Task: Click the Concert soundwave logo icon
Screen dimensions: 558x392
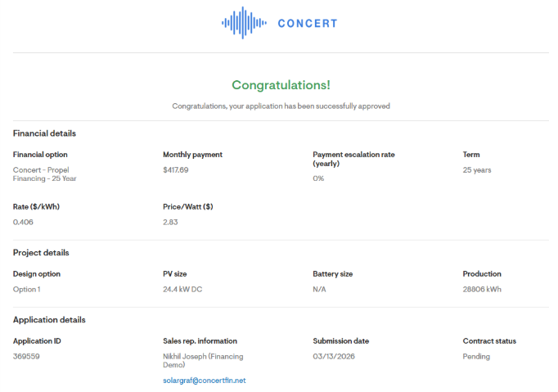Action: pos(243,23)
